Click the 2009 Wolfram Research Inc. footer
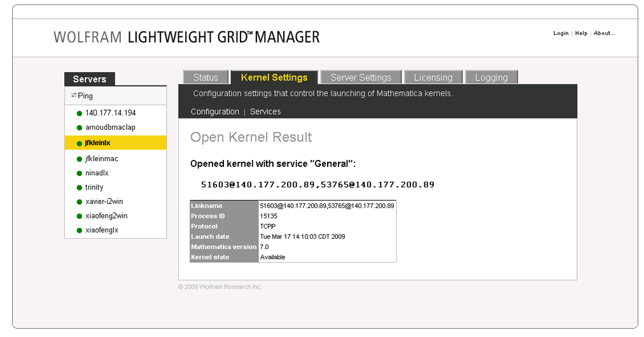Image resolution: width=644 pixels, height=337 pixels. (220, 287)
